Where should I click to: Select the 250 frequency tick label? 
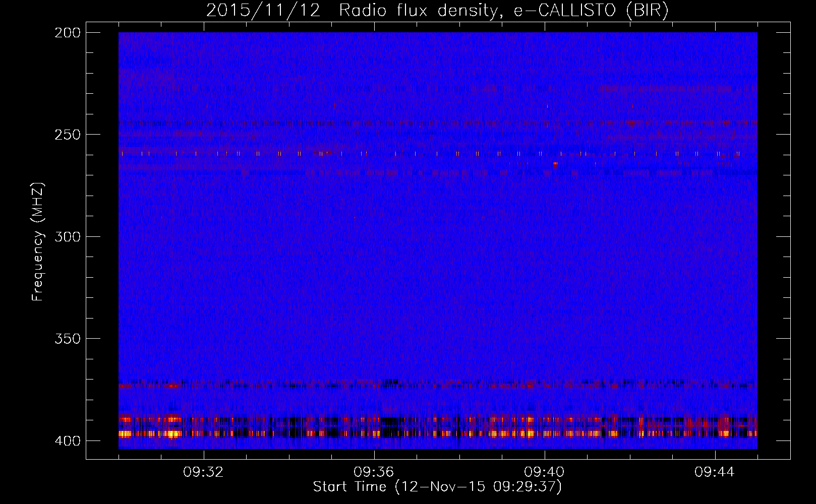[68, 135]
